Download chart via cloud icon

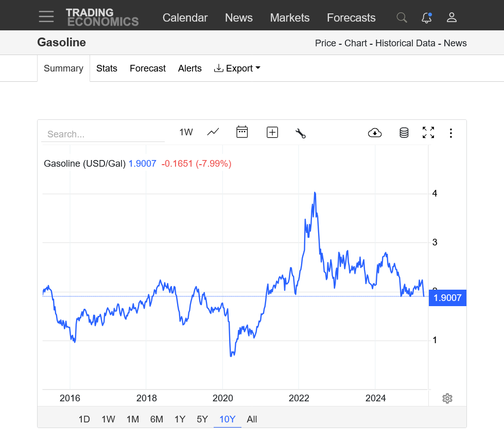375,133
